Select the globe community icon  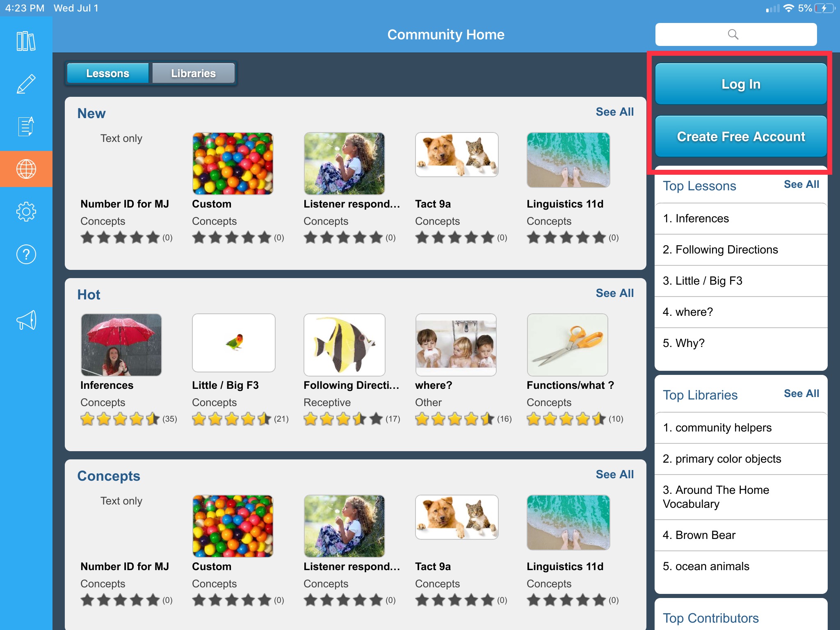[x=26, y=169]
